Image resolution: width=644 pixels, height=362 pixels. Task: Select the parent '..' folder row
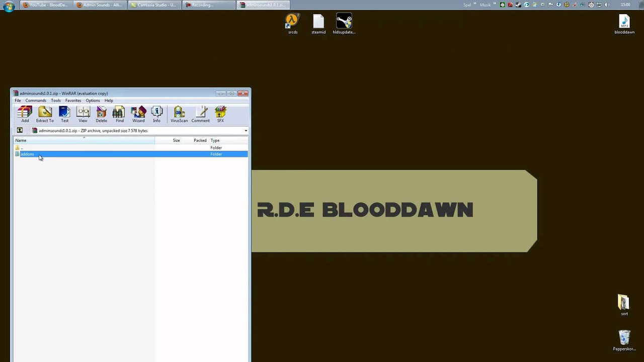pos(131,148)
